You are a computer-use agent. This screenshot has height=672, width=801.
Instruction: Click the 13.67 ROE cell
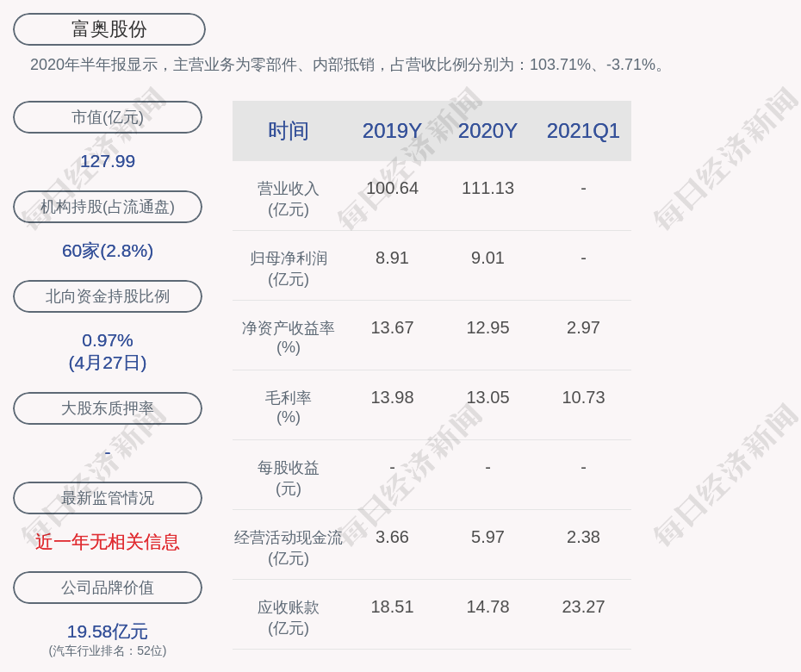393,327
